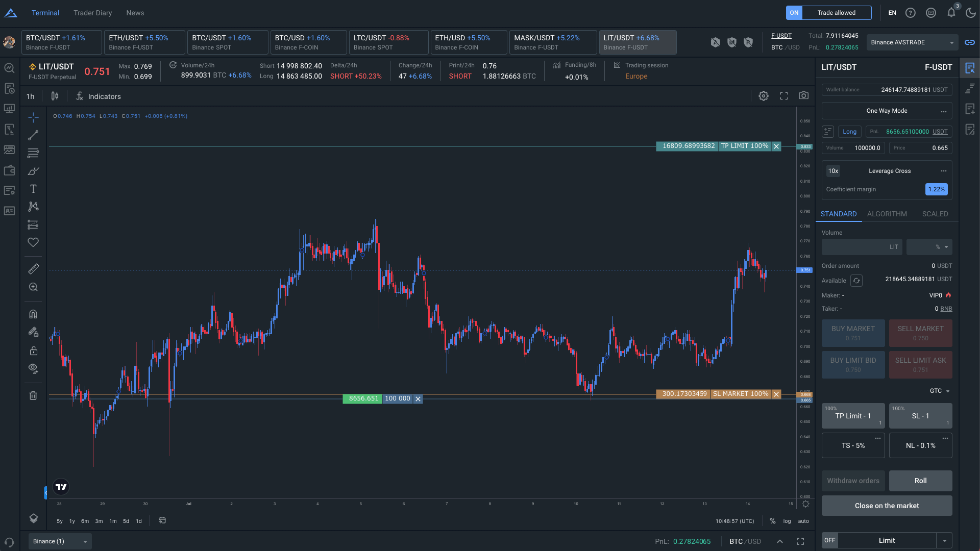Select the trend line drawing tool
The height and width of the screenshot is (551, 980).
(x=33, y=135)
